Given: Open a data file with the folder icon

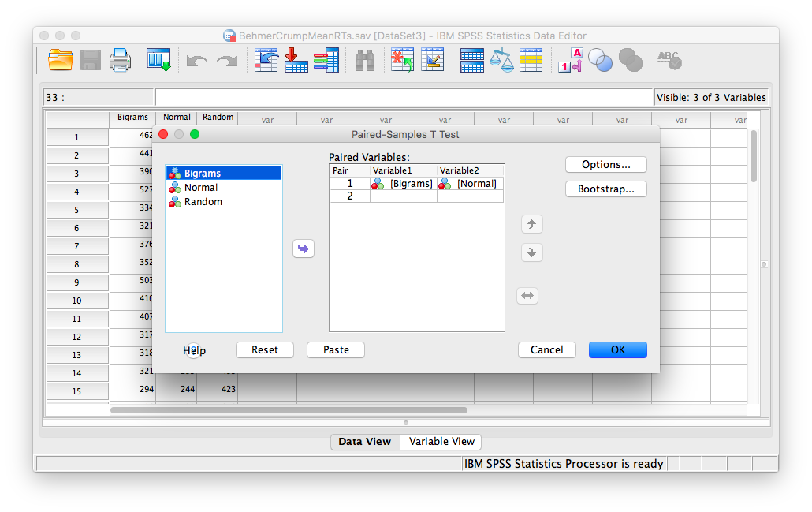Looking at the screenshot, I should [61, 60].
